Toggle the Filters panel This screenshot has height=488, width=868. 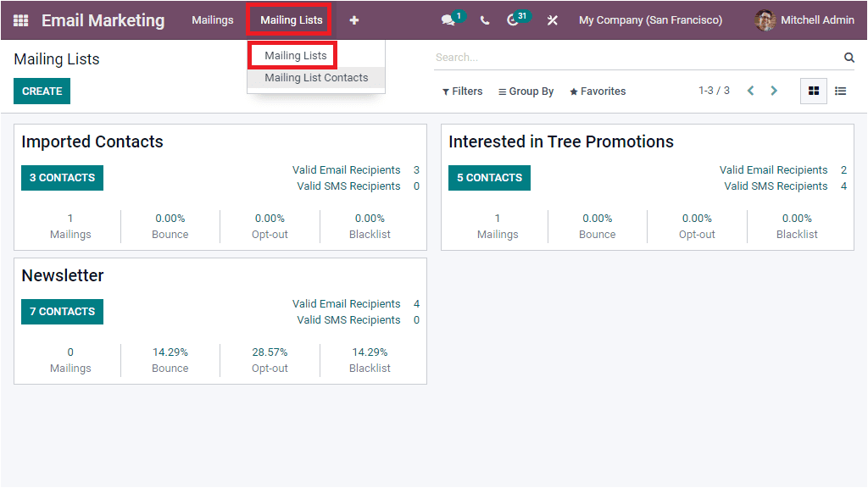click(x=461, y=91)
